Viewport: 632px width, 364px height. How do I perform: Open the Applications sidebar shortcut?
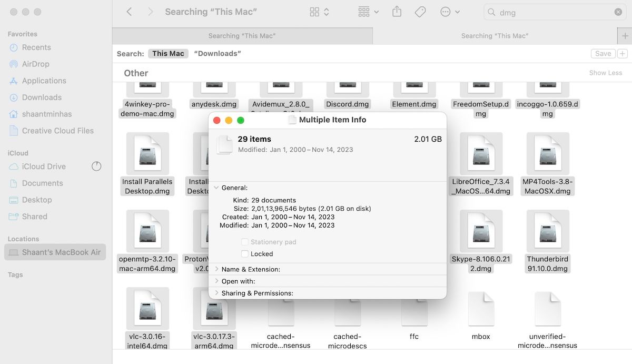(45, 81)
